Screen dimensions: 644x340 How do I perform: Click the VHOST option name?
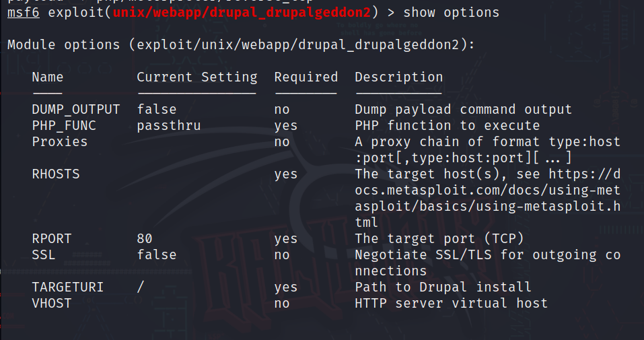pyautogui.click(x=52, y=304)
